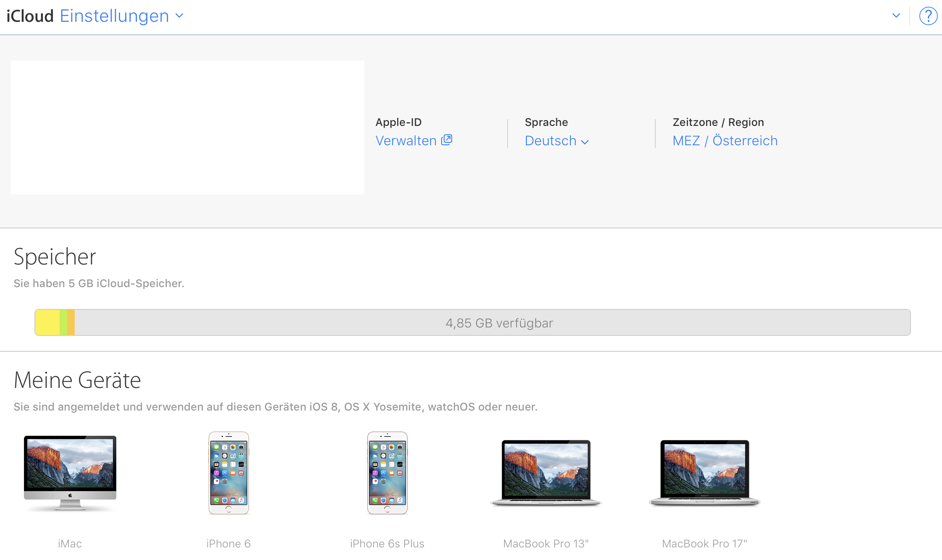Click the Verwalten Apple-ID link
Screen dimensions: 942x560
406,141
